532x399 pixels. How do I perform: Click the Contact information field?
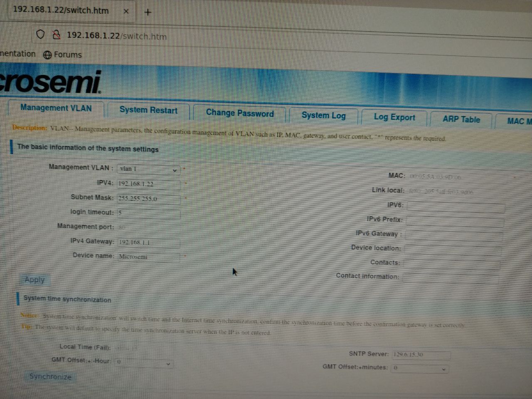pos(451,278)
